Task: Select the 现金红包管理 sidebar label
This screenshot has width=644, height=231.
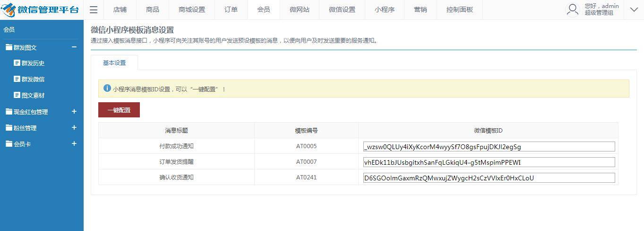Action: coord(31,112)
